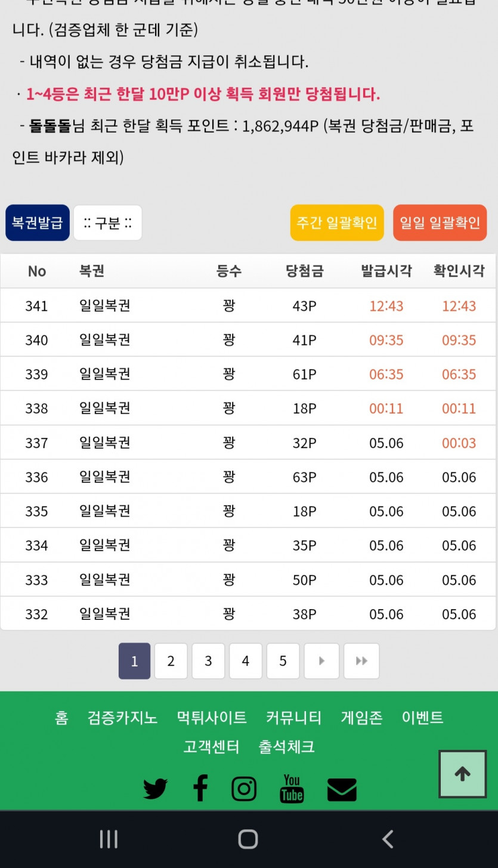The image size is (498, 868).
Task: Go to page 3 of results
Action: tap(208, 661)
